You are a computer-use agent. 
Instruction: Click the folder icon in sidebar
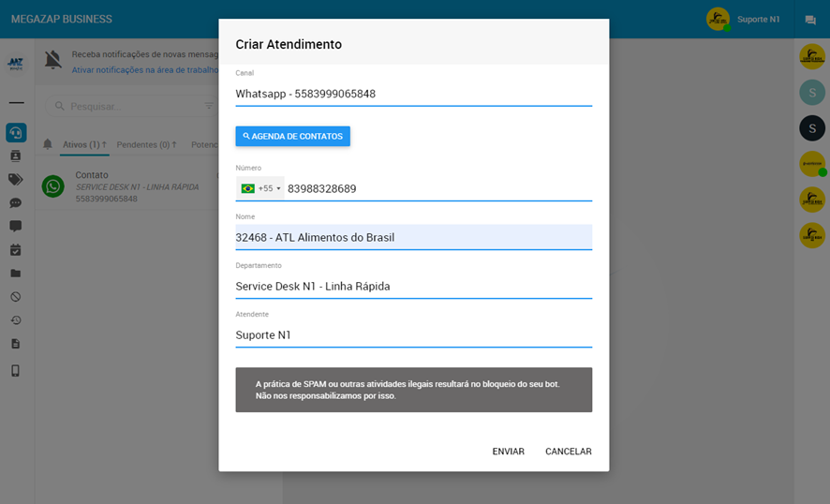click(16, 274)
